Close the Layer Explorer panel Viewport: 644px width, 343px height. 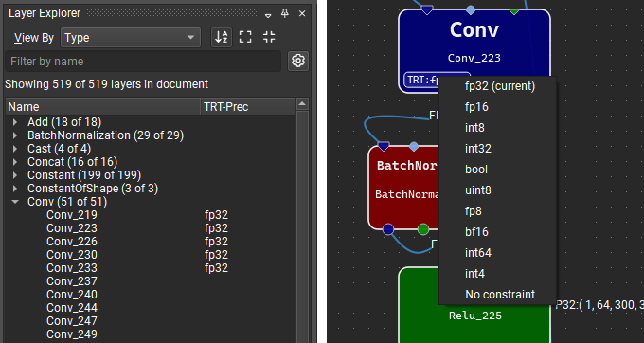pos(302,13)
